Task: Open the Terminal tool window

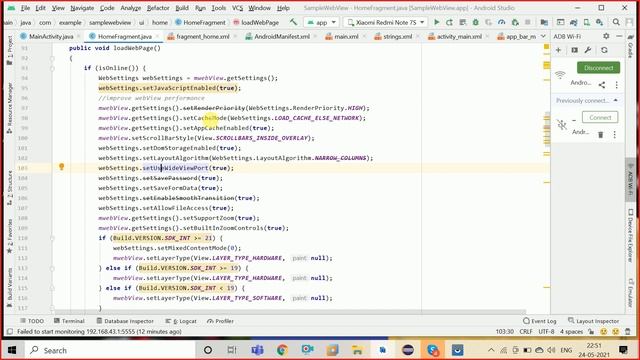Action: pos(69,321)
